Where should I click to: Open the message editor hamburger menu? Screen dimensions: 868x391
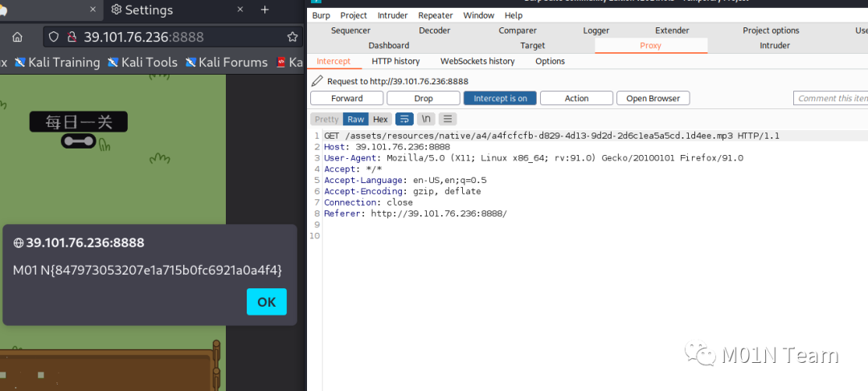click(448, 119)
